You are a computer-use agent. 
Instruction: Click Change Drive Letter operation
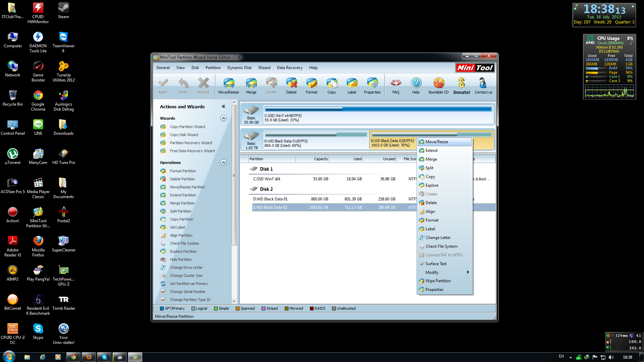(186, 267)
